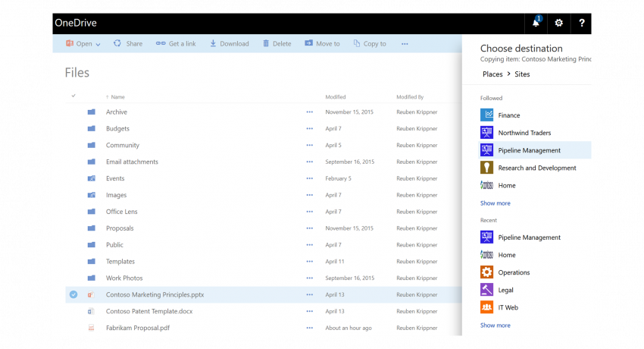The image size is (644, 349).
Task: Choose Pipeline Management under Followed
Action: (535, 150)
